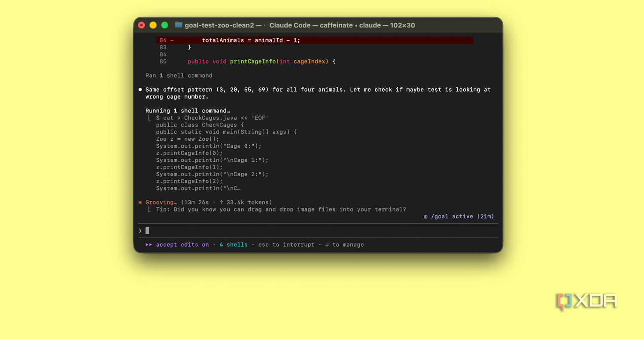Click the line 'public void printCageInfo(int cageIndex) {'

coord(261,61)
